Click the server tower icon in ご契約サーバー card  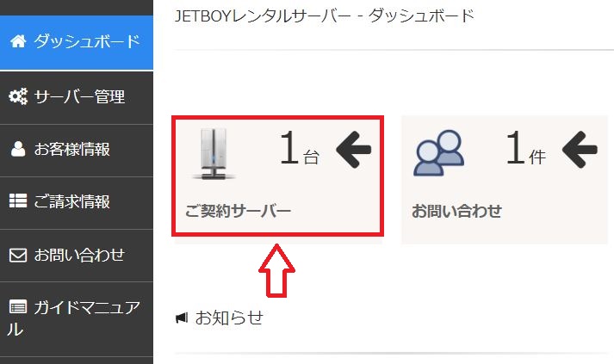(x=214, y=154)
